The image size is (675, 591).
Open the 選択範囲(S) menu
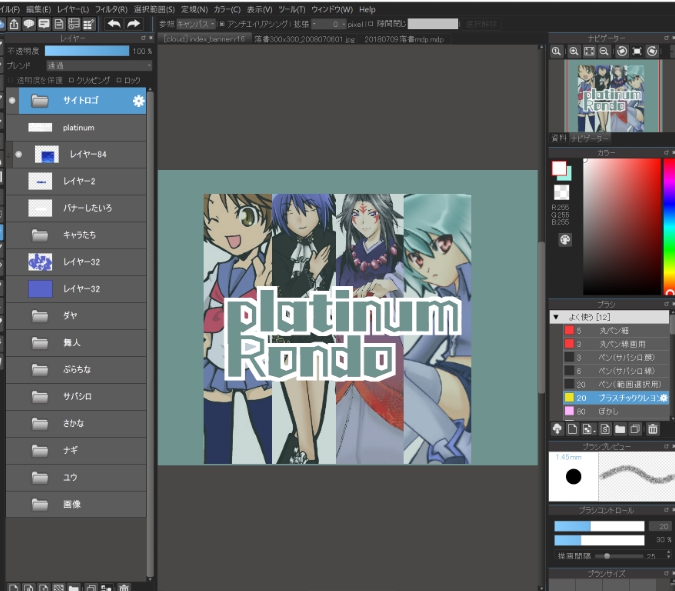[x=154, y=9]
